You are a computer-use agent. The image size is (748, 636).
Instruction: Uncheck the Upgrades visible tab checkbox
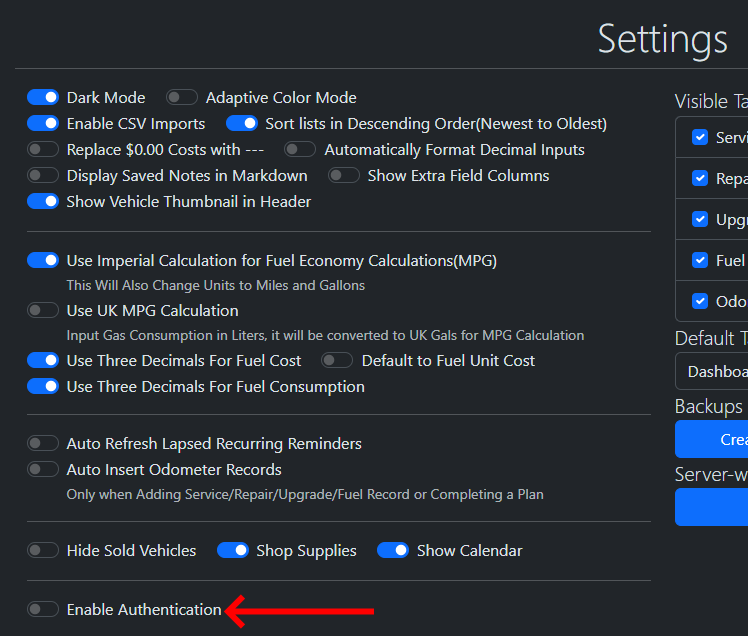pyautogui.click(x=700, y=219)
